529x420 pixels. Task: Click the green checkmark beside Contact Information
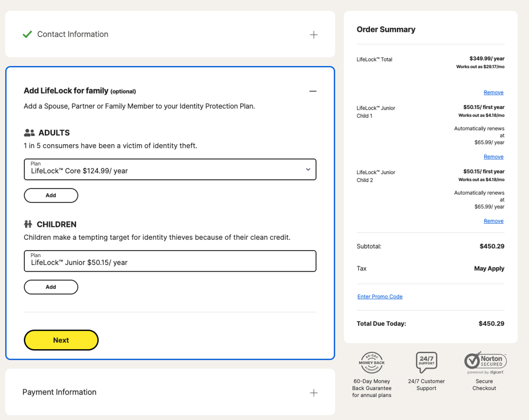pos(27,34)
